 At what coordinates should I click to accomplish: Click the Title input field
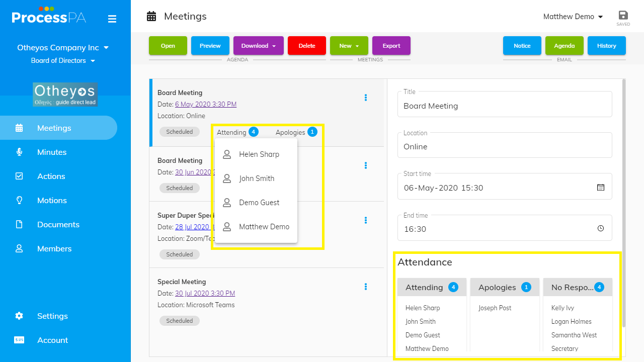point(505,106)
